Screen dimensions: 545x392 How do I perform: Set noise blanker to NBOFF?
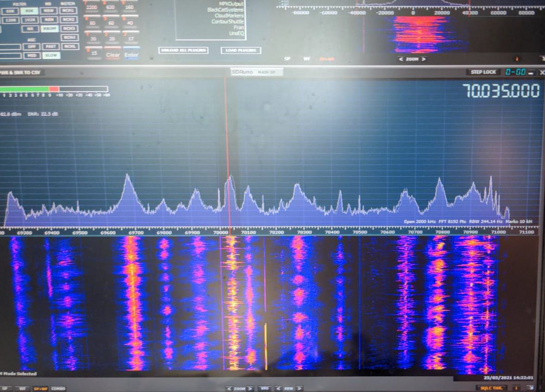coord(50,29)
